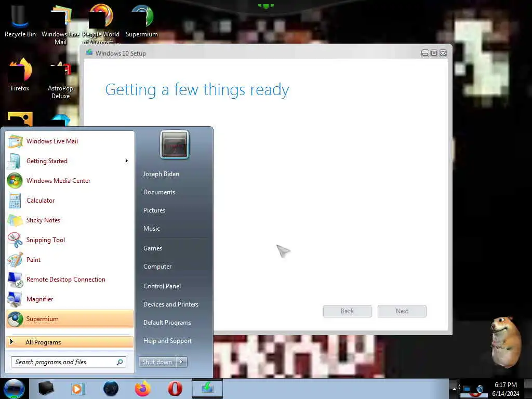
Task: Open the Joseph Biden user folder
Action: pos(161,174)
